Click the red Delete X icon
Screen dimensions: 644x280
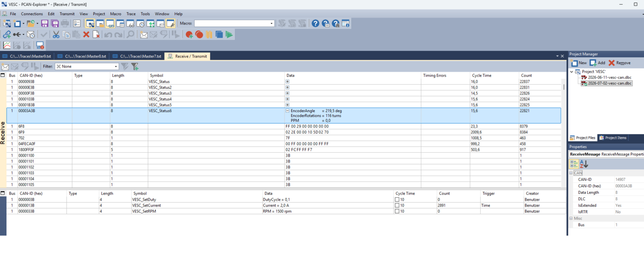86,34
